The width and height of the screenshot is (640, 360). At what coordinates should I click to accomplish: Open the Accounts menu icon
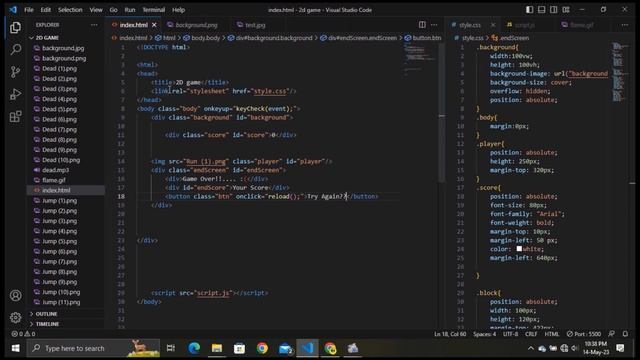[16, 296]
